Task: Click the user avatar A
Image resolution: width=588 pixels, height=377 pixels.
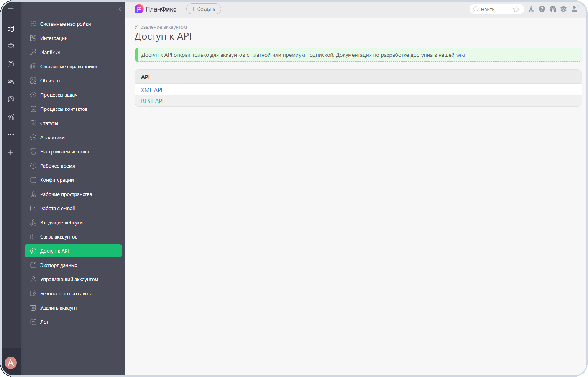Action: [x=11, y=362]
